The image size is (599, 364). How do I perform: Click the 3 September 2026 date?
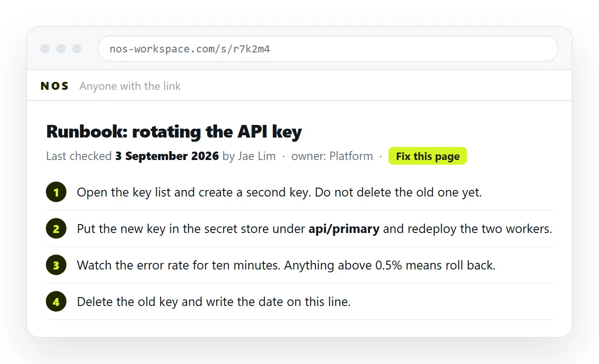167,156
